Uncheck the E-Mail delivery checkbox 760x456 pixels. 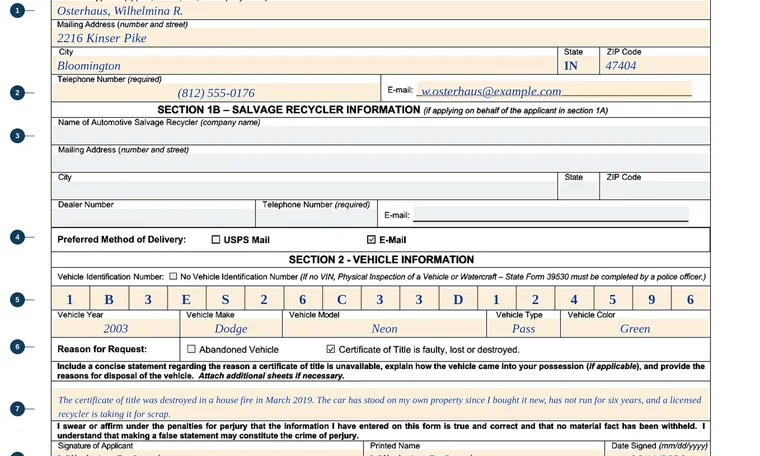[x=371, y=239]
